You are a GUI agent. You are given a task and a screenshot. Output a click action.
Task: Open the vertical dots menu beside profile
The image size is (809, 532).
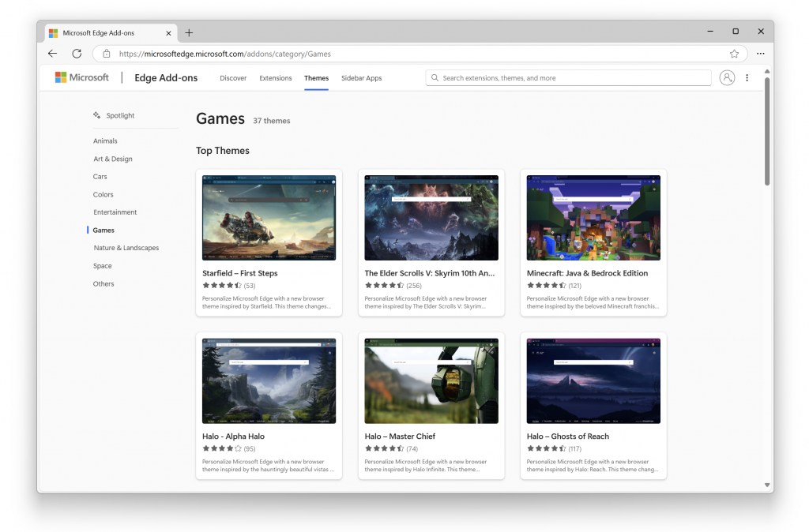[x=747, y=77]
